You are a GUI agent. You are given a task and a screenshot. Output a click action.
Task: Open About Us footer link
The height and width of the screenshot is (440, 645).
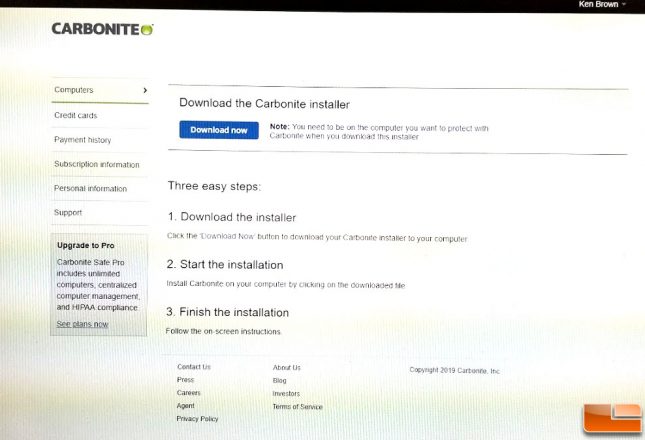(x=287, y=368)
